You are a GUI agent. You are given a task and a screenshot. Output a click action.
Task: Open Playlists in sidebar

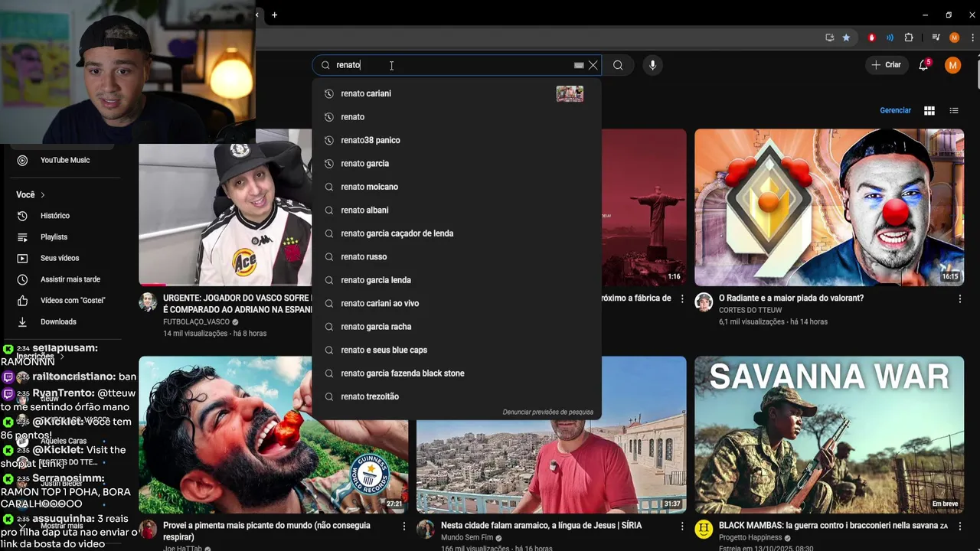tap(54, 237)
